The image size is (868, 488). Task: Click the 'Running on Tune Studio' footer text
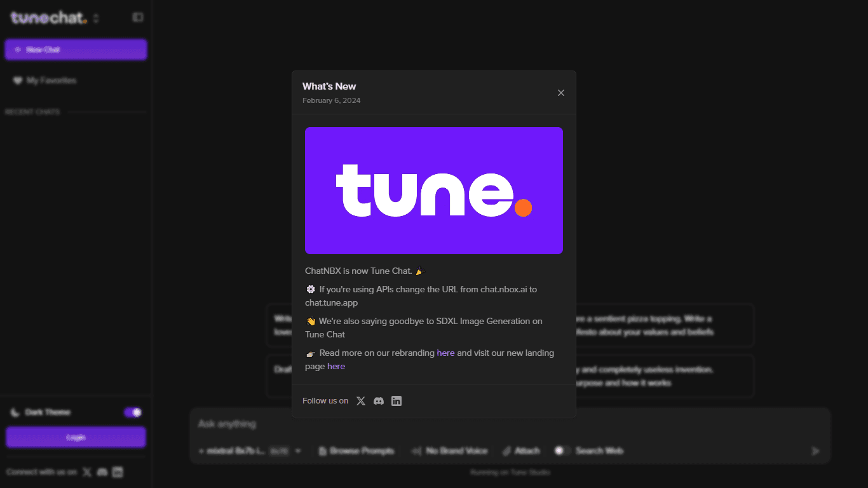tap(510, 472)
